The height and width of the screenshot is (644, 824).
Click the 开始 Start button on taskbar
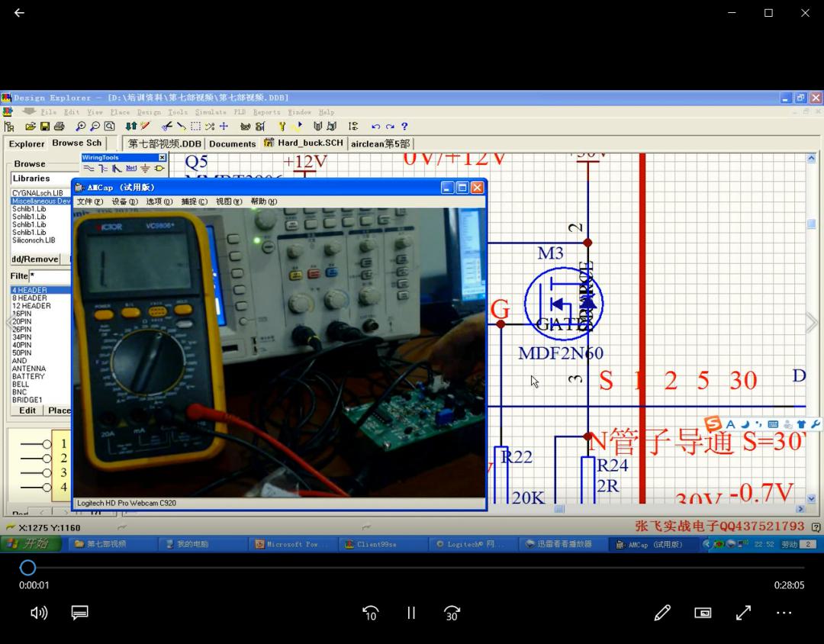(x=30, y=544)
